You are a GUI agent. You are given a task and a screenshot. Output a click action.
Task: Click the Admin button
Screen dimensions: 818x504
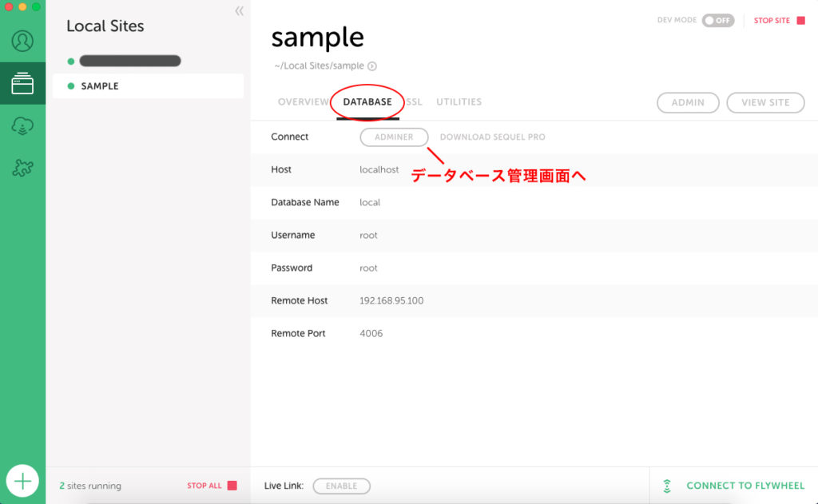click(x=688, y=102)
